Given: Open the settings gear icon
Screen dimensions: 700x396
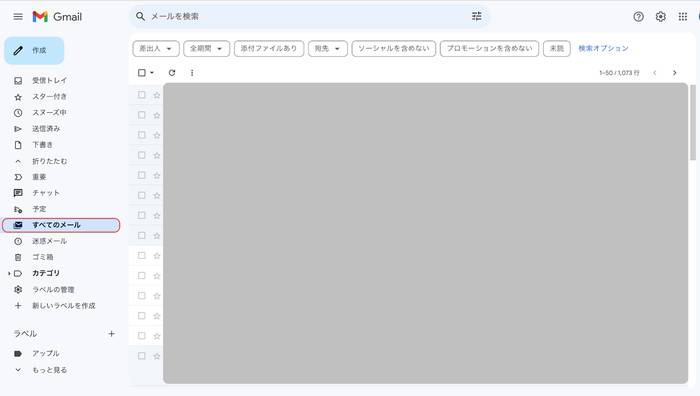Looking at the screenshot, I should [x=660, y=17].
